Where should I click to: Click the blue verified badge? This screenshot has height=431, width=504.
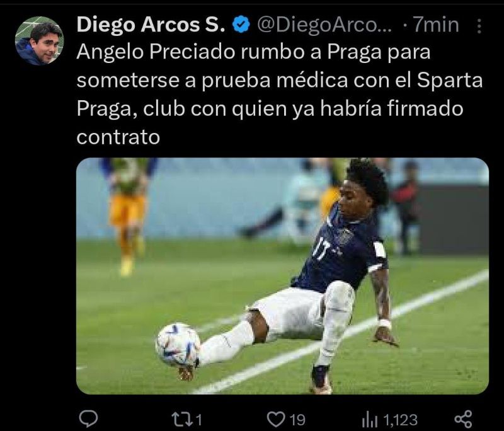[241, 25]
